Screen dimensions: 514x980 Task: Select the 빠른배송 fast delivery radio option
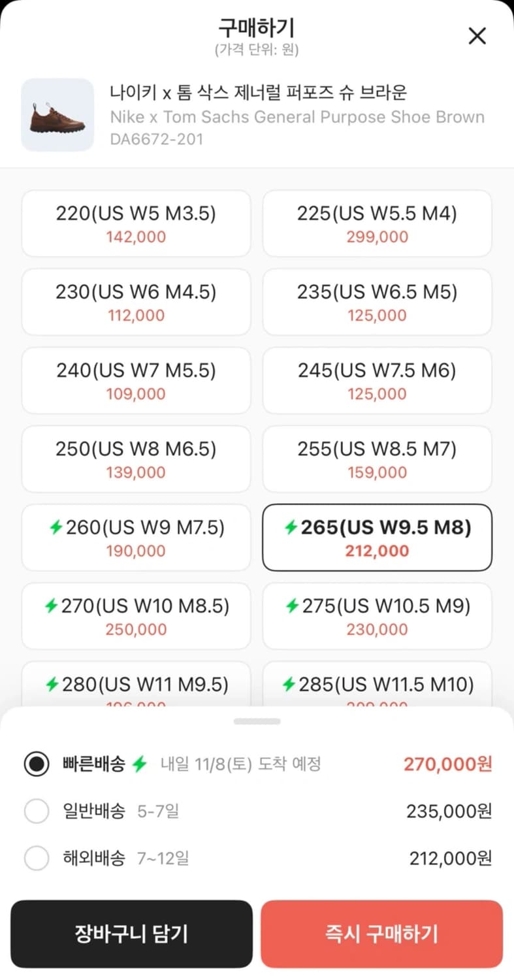[x=37, y=764]
